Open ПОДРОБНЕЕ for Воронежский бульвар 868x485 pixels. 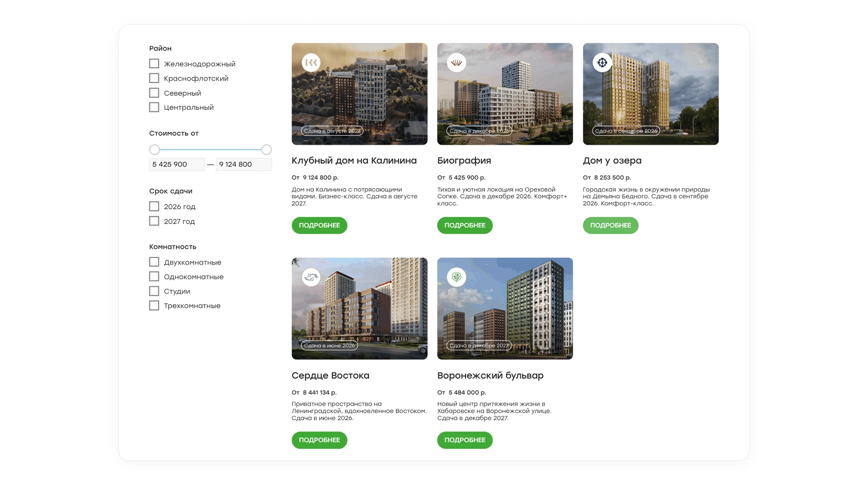click(465, 440)
